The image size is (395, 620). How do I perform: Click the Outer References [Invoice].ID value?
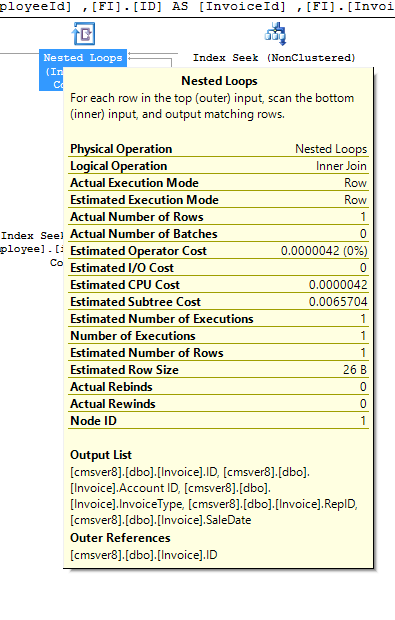144,555
